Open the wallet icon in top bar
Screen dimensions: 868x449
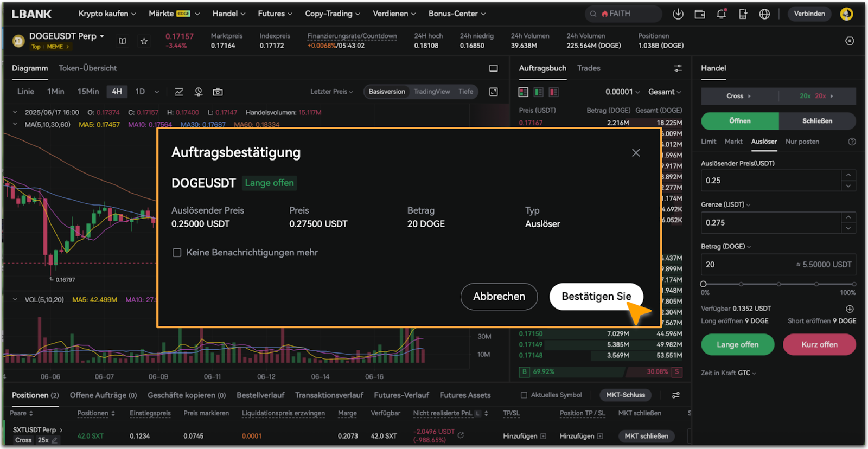tap(700, 14)
